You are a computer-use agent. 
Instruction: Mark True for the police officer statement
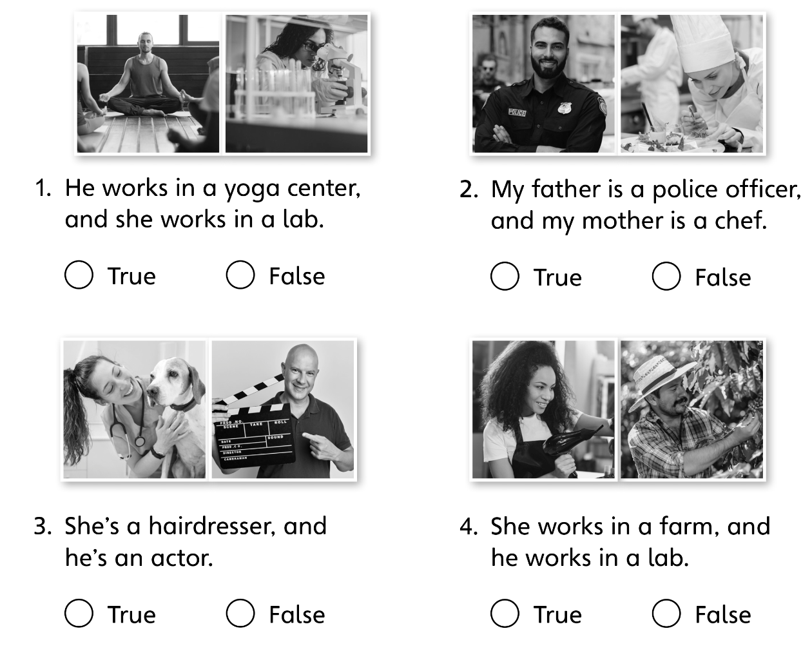tap(505, 277)
